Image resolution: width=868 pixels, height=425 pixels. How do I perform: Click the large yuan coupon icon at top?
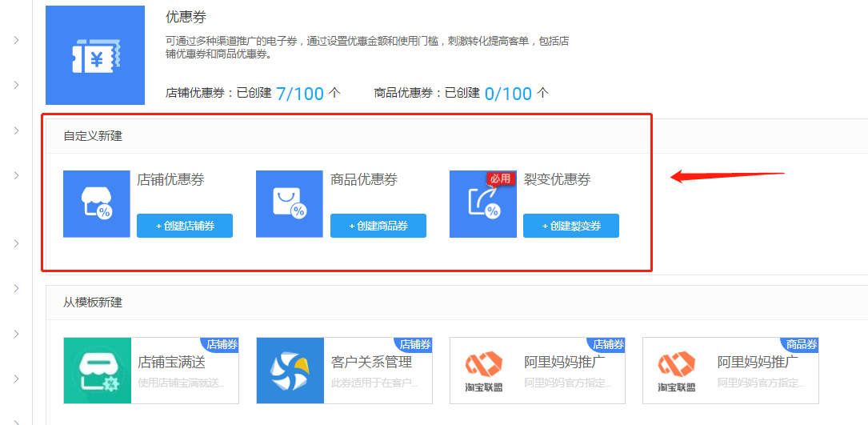click(x=95, y=55)
